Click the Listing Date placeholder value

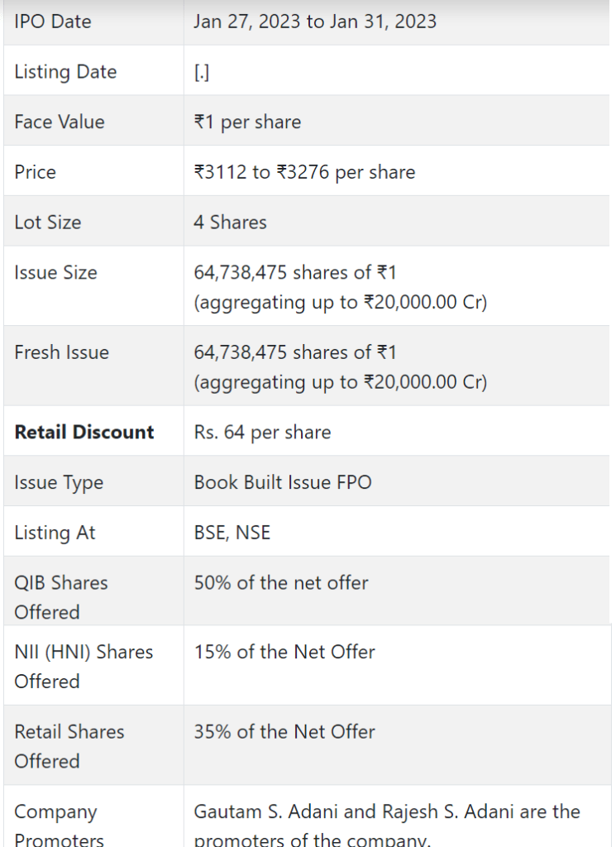click(202, 72)
